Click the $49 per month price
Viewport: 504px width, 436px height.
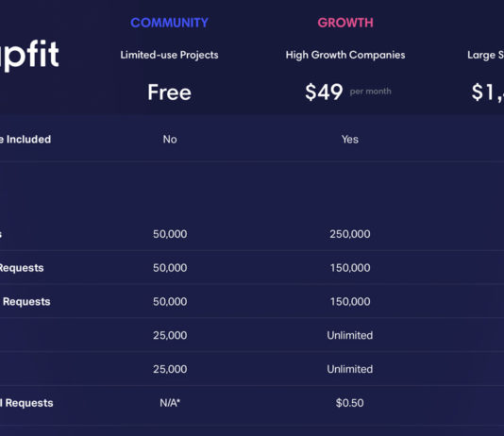348,92
